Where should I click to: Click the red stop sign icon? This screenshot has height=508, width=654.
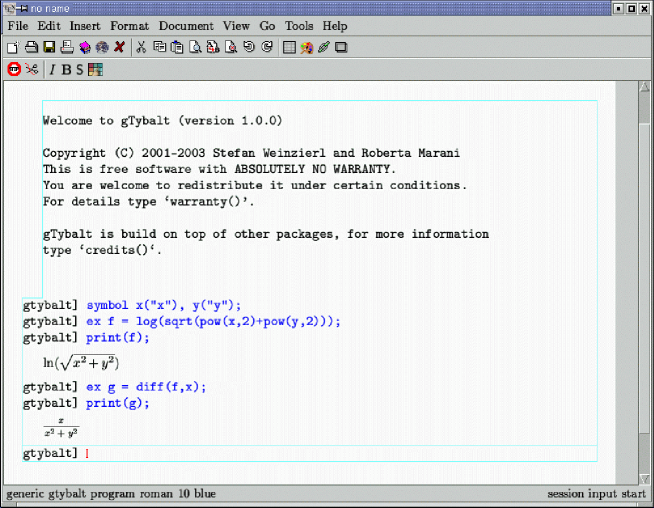pos(14,69)
